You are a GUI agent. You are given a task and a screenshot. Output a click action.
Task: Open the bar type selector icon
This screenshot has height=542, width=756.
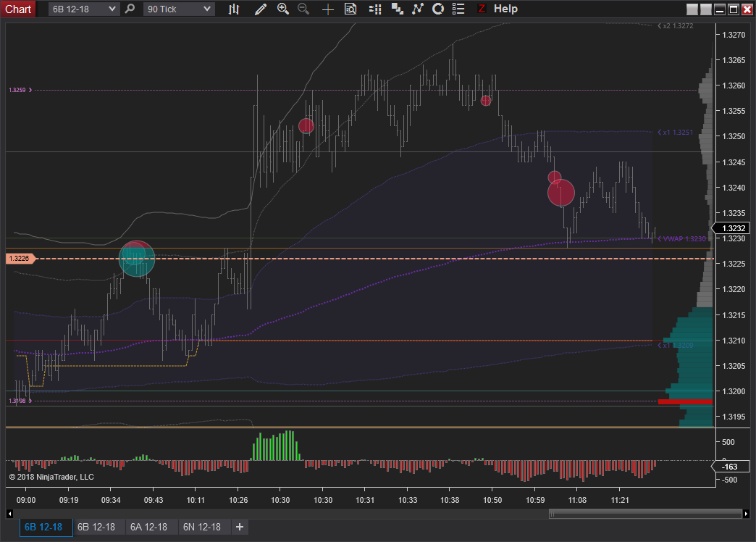[234, 9]
